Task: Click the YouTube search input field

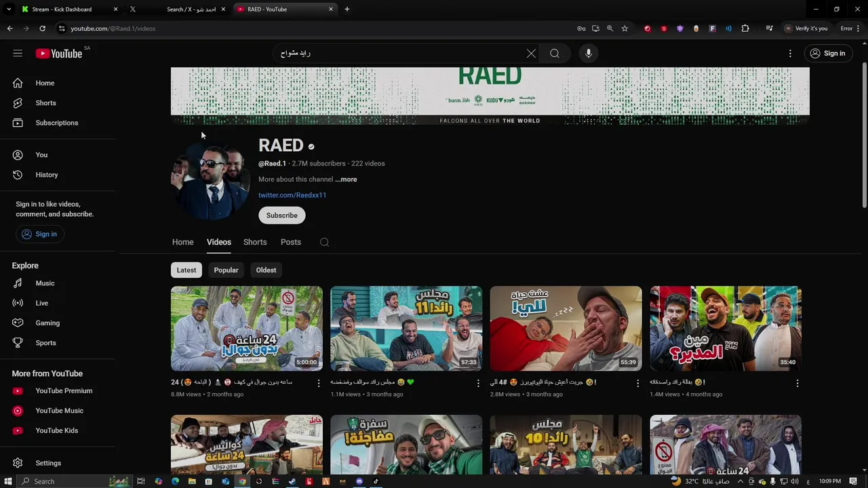Action: (x=400, y=54)
